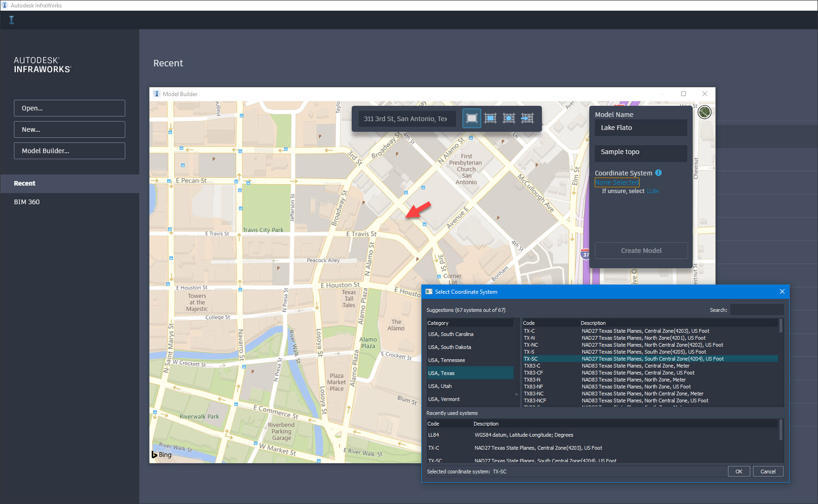
Task: Click the LL84 suggestion link
Action: [653, 191]
